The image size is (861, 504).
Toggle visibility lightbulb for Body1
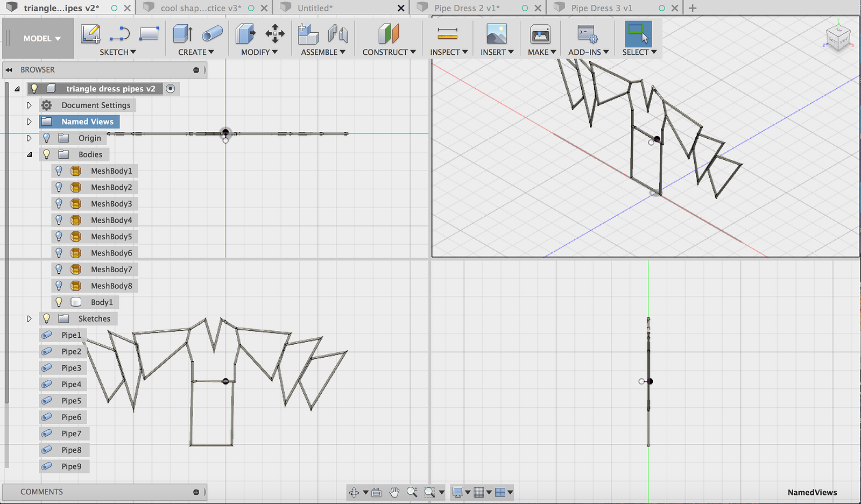[x=59, y=302]
